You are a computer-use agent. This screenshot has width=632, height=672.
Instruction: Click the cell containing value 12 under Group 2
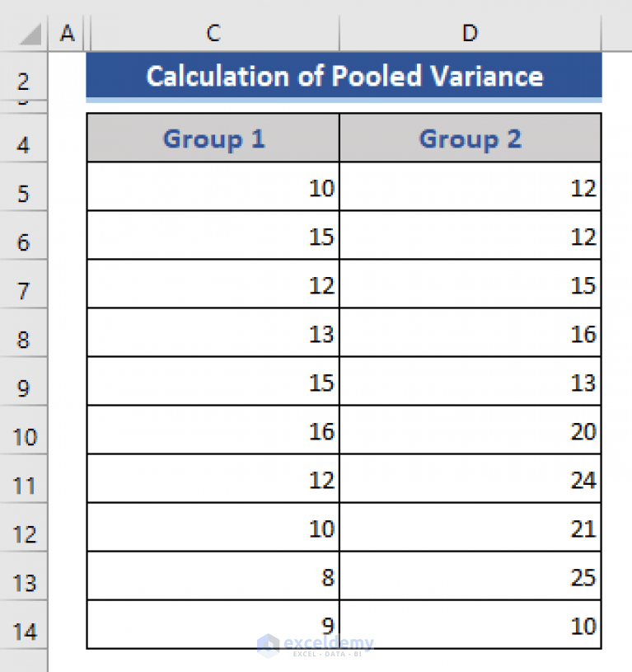click(x=470, y=187)
